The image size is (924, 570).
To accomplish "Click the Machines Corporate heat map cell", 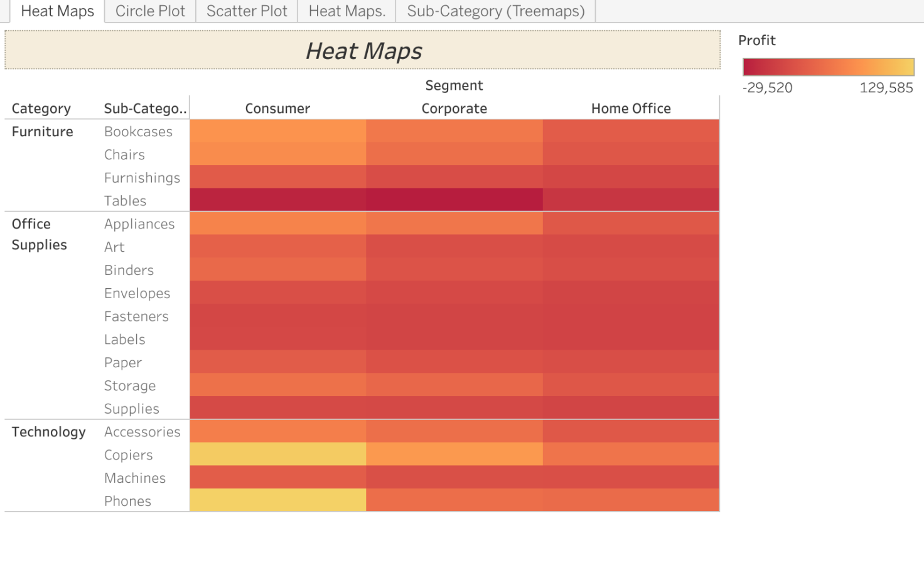I will [454, 478].
